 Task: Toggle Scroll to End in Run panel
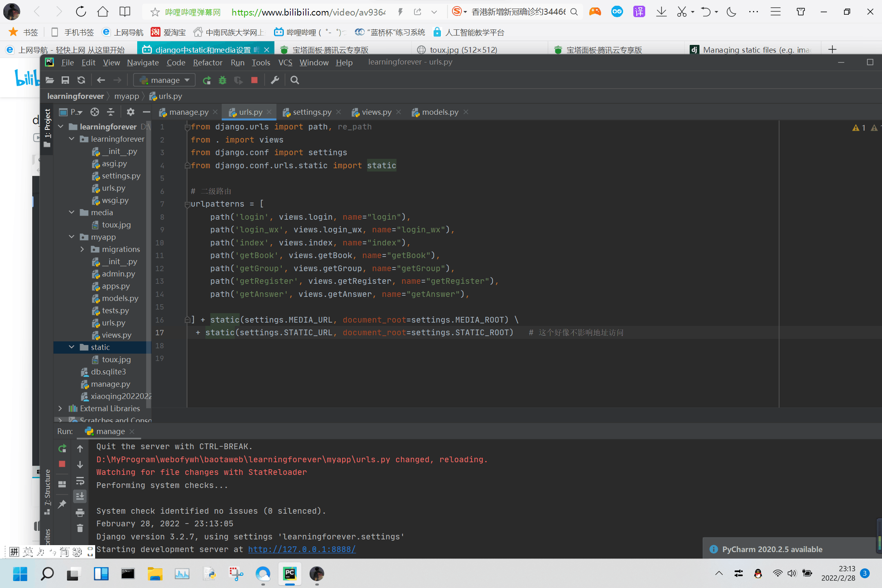(x=80, y=497)
